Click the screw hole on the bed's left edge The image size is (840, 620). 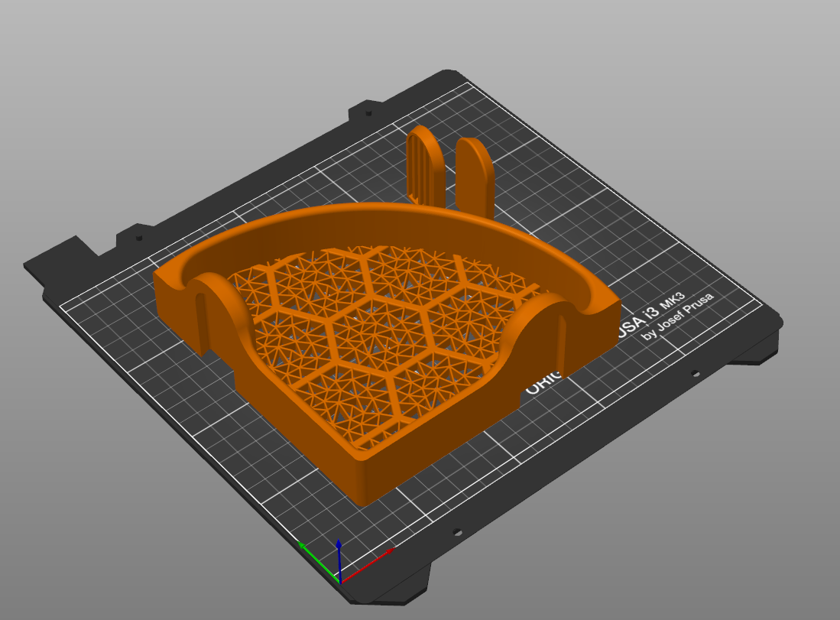[x=139, y=237]
